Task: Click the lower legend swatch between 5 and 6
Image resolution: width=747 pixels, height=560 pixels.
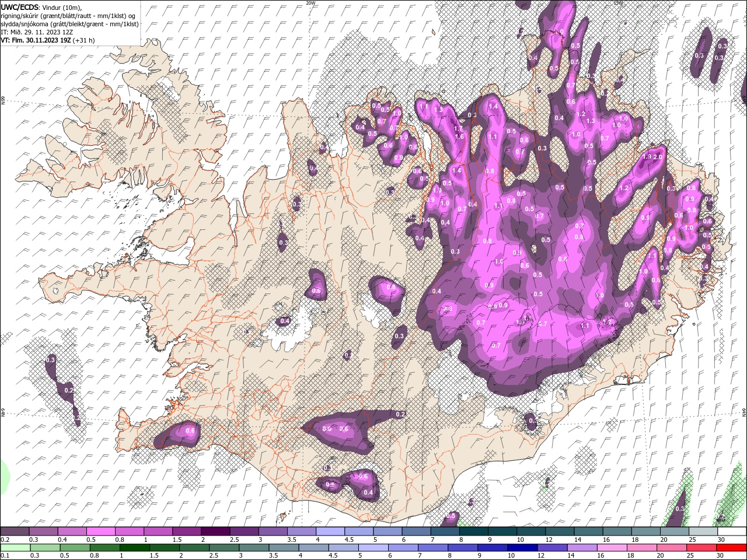Action: (x=373, y=548)
